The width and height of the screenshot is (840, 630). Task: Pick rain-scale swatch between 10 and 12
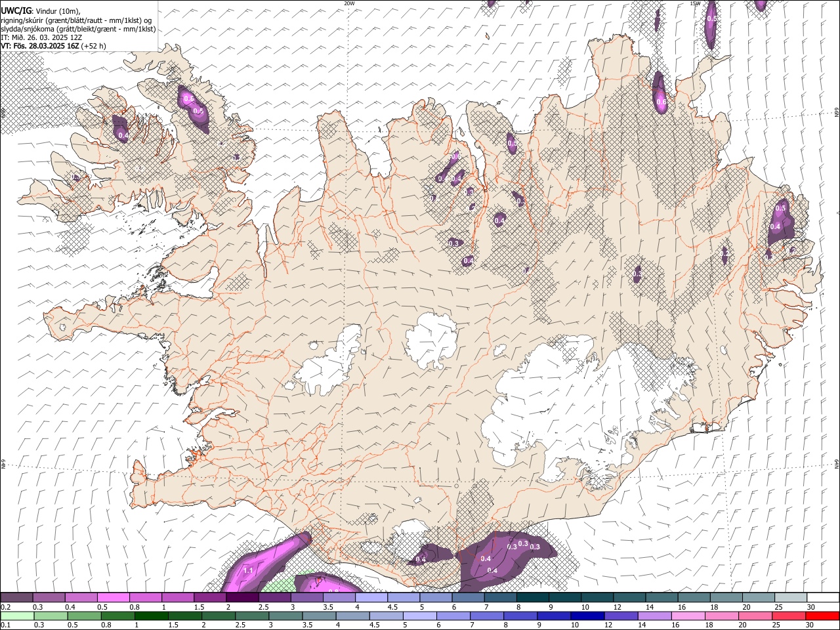tap(588, 616)
